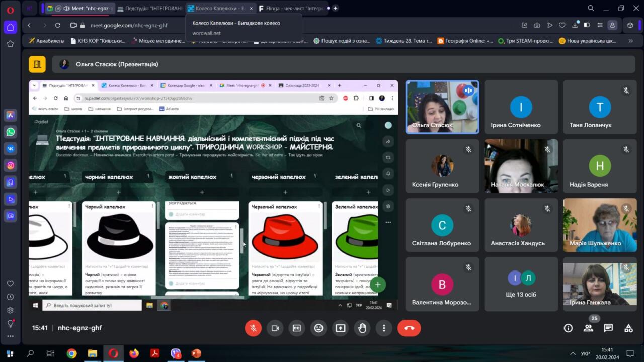
Task: Open Три STEAM-проект bookmark
Action: [x=526, y=41]
